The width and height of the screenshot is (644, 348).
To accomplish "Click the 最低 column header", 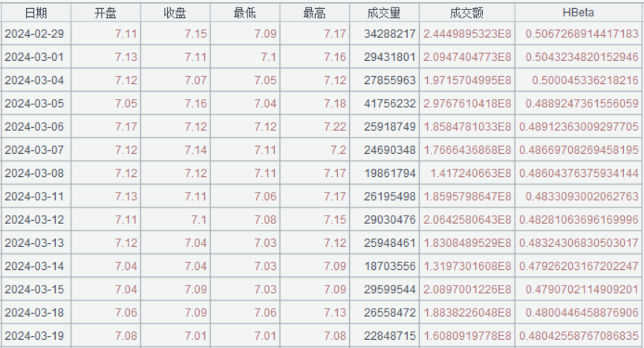I will point(245,13).
